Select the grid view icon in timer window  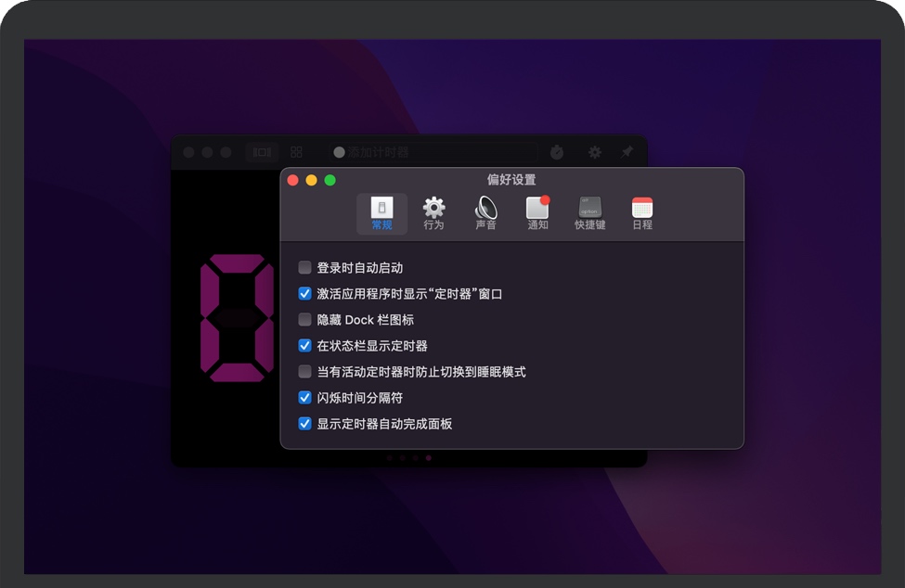(296, 152)
